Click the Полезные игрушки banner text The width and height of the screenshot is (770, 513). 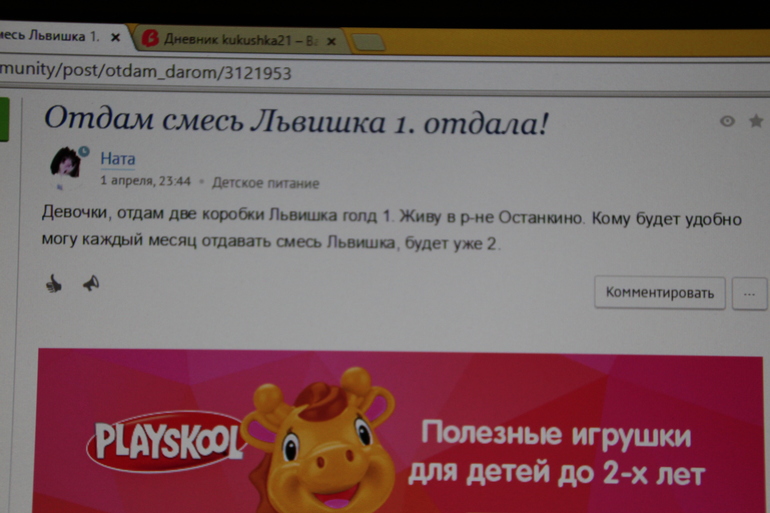(x=555, y=437)
